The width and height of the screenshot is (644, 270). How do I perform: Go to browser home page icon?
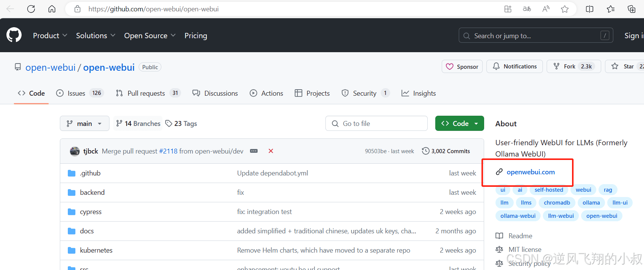[x=52, y=9]
